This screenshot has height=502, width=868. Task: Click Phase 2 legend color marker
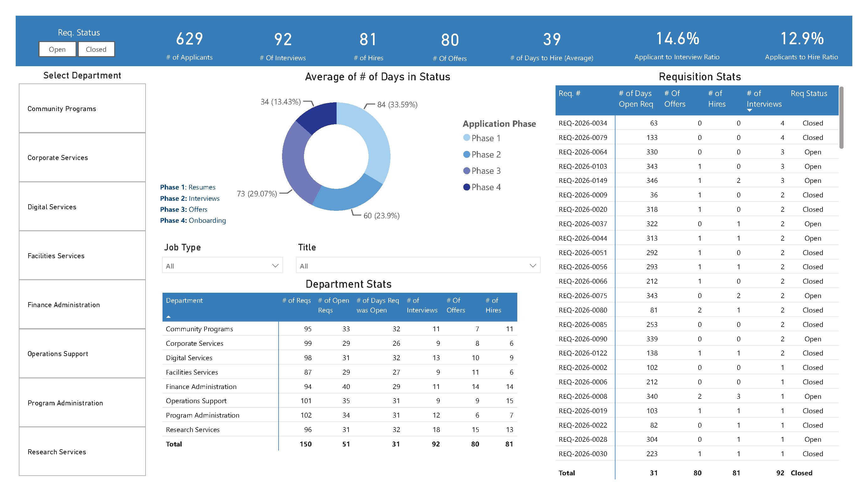467,154
